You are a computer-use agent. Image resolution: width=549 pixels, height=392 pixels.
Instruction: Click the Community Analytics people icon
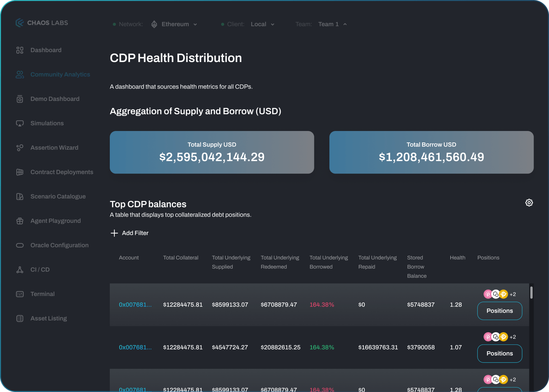coord(20,74)
